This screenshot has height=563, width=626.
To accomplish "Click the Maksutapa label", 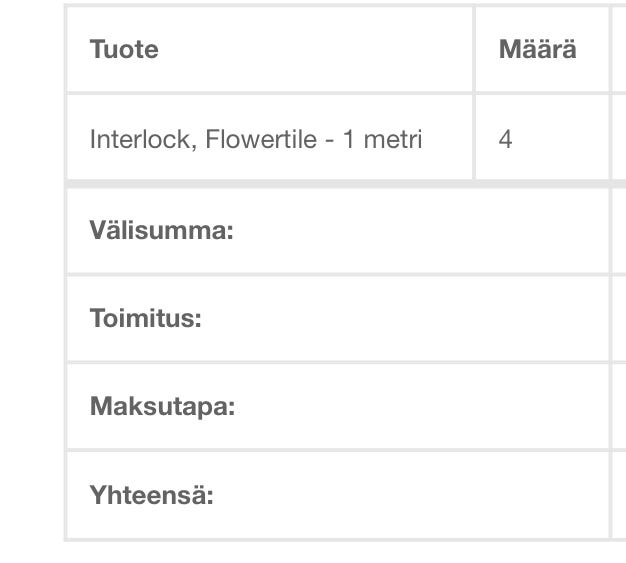I will [162, 407].
